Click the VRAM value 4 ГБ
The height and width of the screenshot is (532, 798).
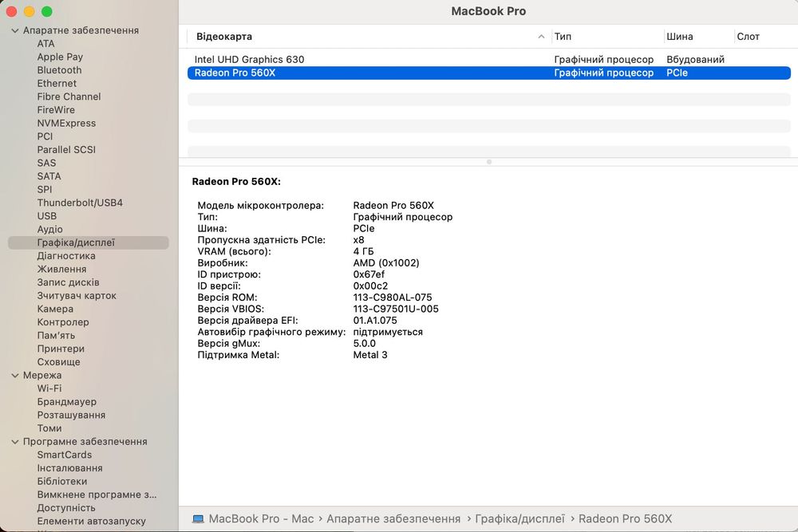click(x=363, y=251)
